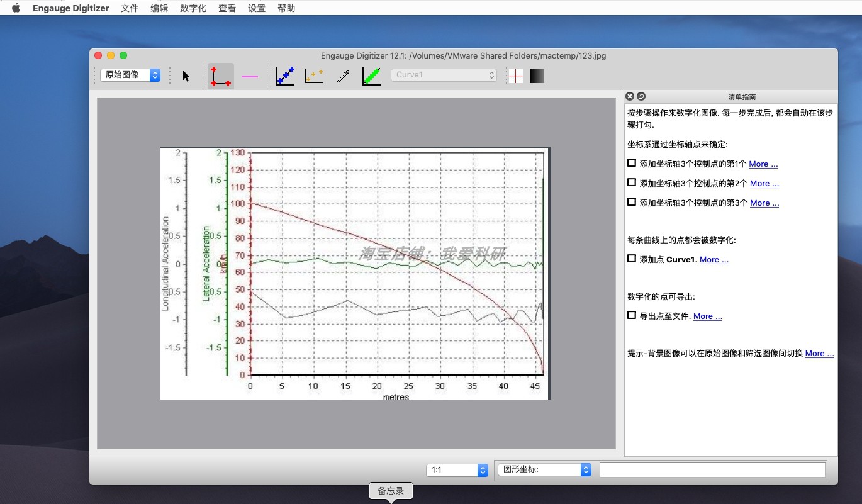Open the 图形坐标 units dropdown
862x504 pixels.
tap(544, 469)
